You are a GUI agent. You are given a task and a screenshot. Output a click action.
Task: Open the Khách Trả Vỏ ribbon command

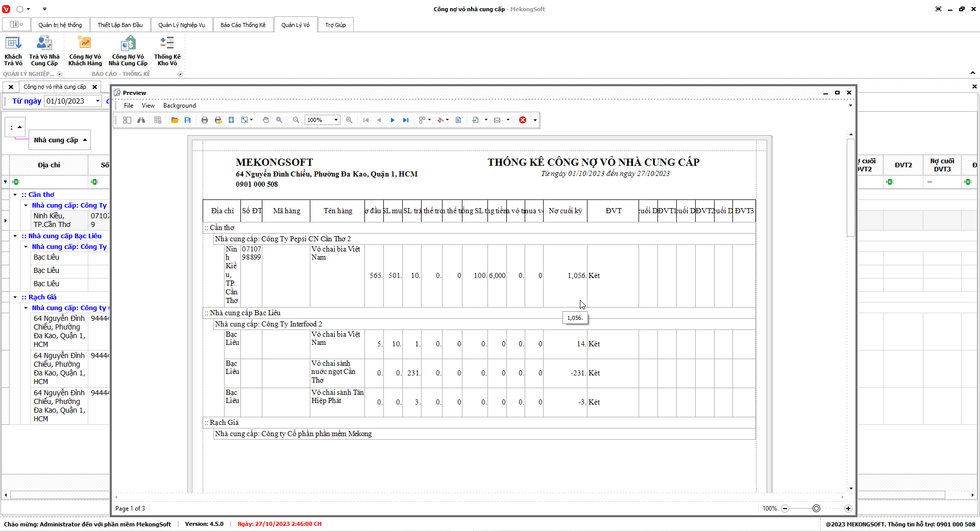point(13,51)
